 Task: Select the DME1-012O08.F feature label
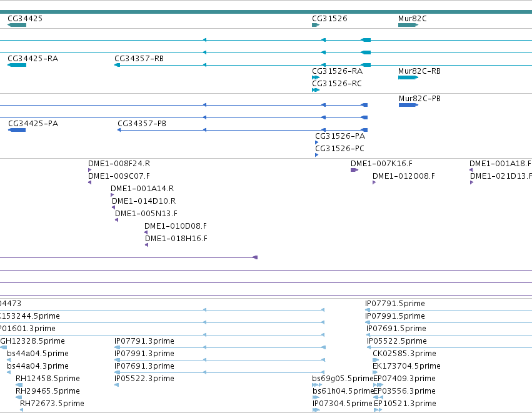tap(404, 176)
